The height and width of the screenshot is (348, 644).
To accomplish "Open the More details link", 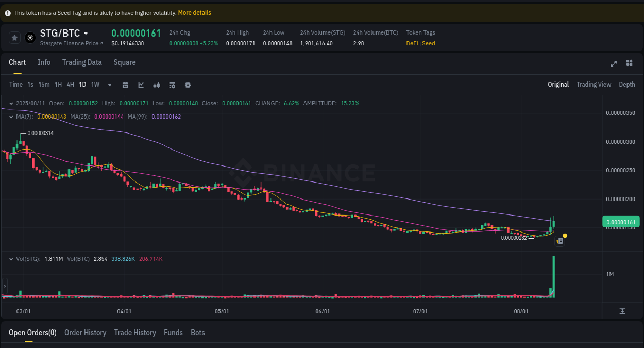I will [x=194, y=12].
